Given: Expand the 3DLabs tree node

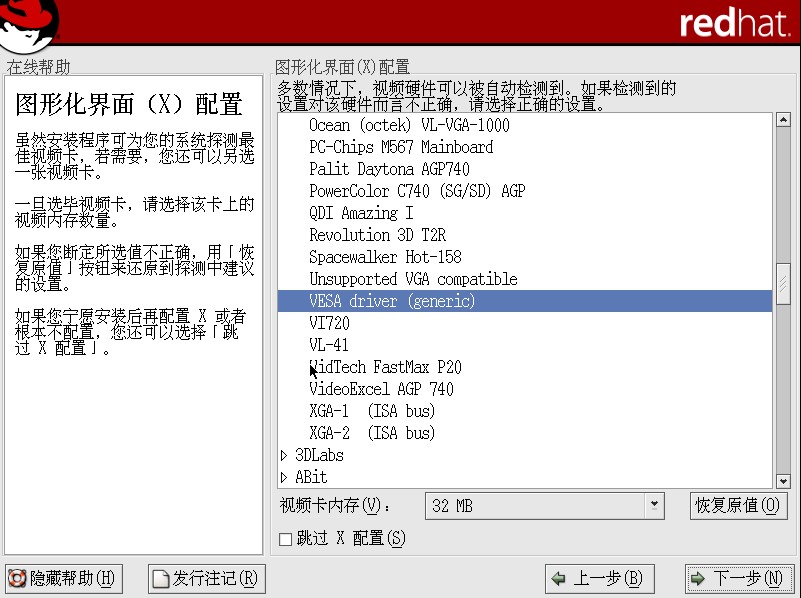Looking at the screenshot, I should coord(284,455).
